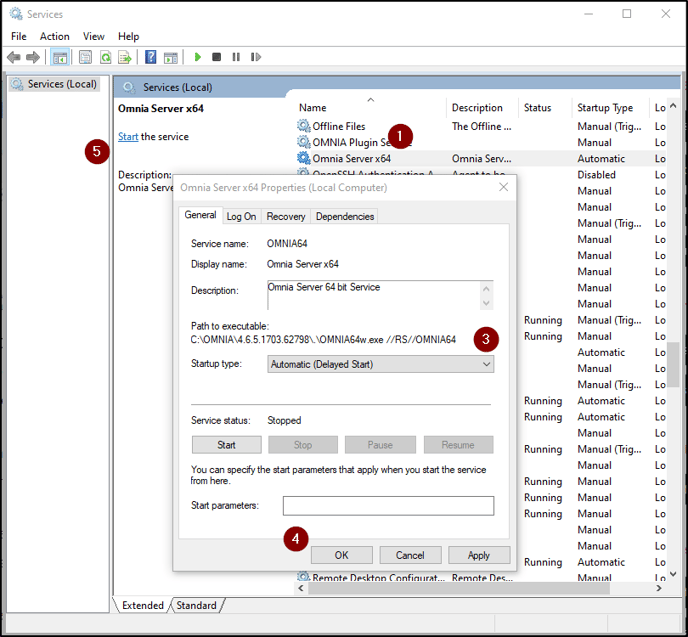The height and width of the screenshot is (637, 688).
Task: Toggle the Action Pane toolbar icon
Action: coord(171,57)
